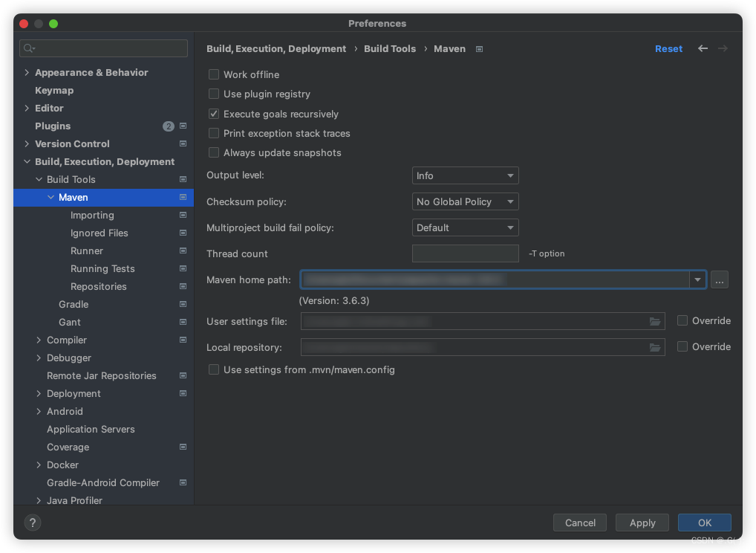
Task: Click the project-level icon beside Importing
Action: click(183, 216)
